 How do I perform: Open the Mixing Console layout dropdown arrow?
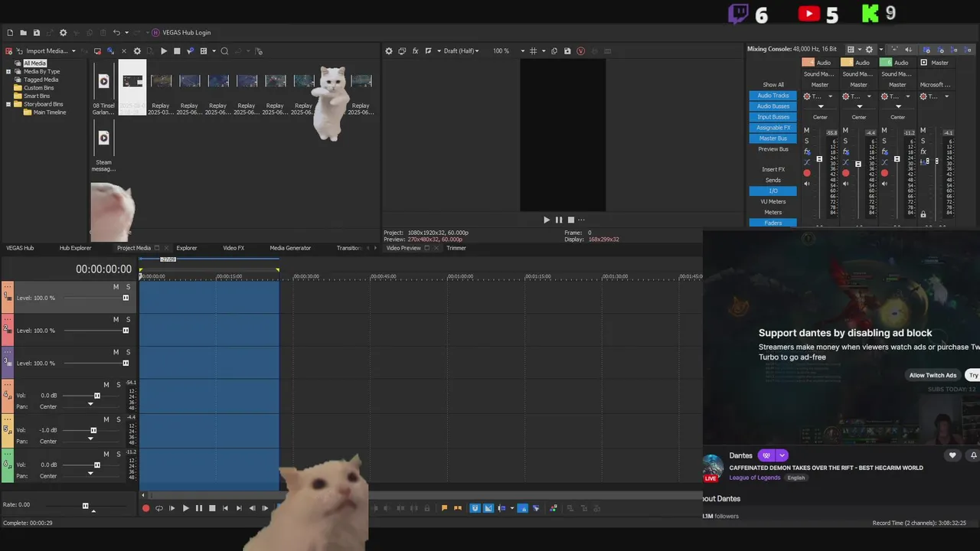(x=859, y=50)
